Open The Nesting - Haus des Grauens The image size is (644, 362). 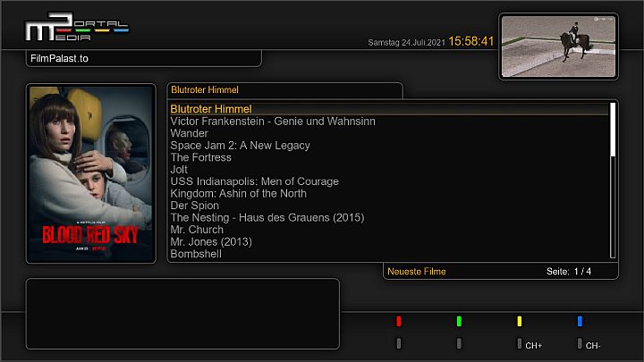point(267,217)
